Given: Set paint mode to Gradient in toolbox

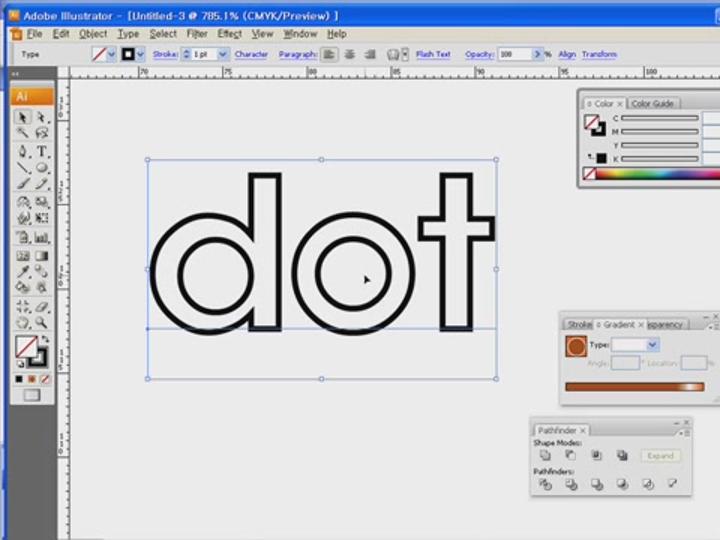Looking at the screenshot, I should pos(32,379).
